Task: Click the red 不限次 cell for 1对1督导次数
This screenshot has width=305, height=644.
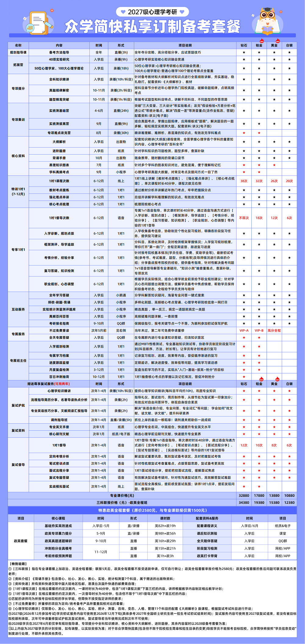Action: coord(244,218)
